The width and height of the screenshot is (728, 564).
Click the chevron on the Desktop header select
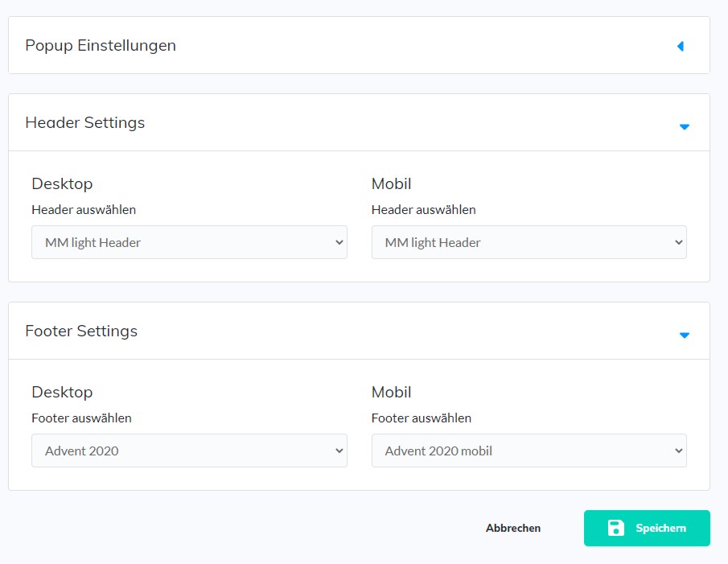tap(338, 242)
